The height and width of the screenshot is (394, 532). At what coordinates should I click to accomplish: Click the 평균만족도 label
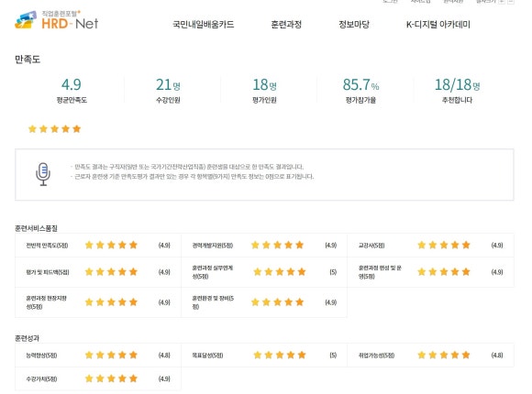click(x=72, y=100)
